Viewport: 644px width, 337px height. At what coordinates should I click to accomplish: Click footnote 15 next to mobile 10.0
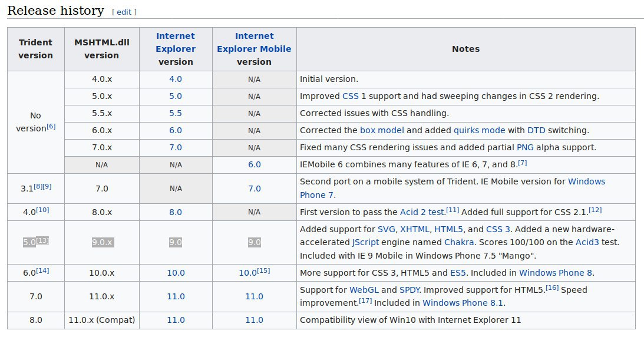(x=263, y=270)
